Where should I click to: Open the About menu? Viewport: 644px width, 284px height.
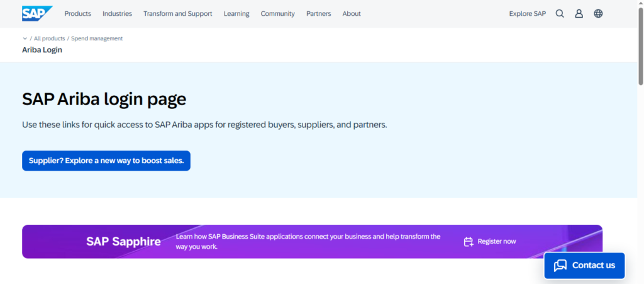click(352, 14)
